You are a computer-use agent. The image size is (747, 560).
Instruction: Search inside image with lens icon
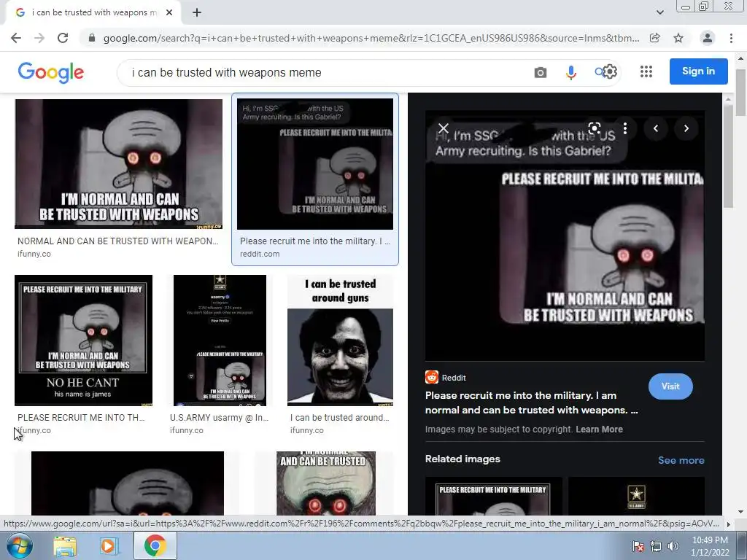[594, 128]
